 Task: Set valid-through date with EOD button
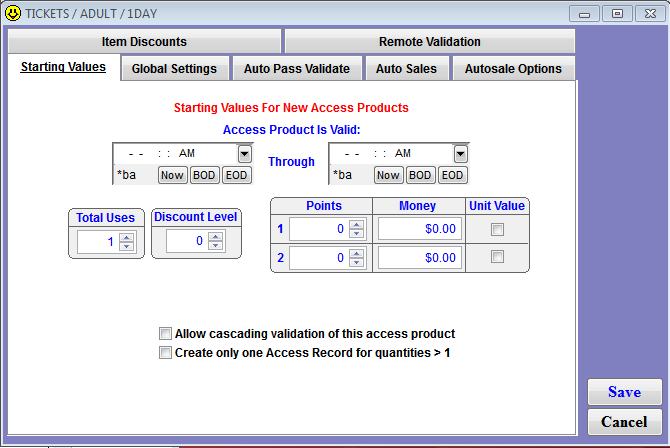pyautogui.click(x=452, y=175)
